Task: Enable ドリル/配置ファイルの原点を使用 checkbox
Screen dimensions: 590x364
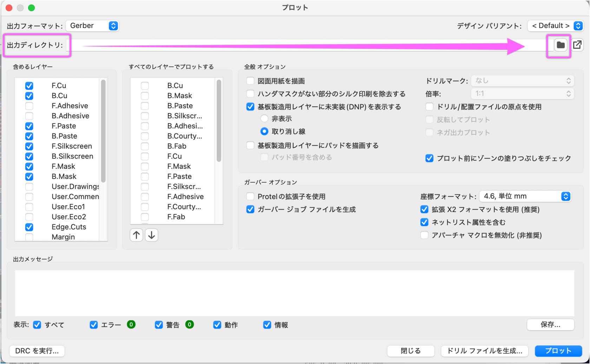Action: click(x=430, y=107)
